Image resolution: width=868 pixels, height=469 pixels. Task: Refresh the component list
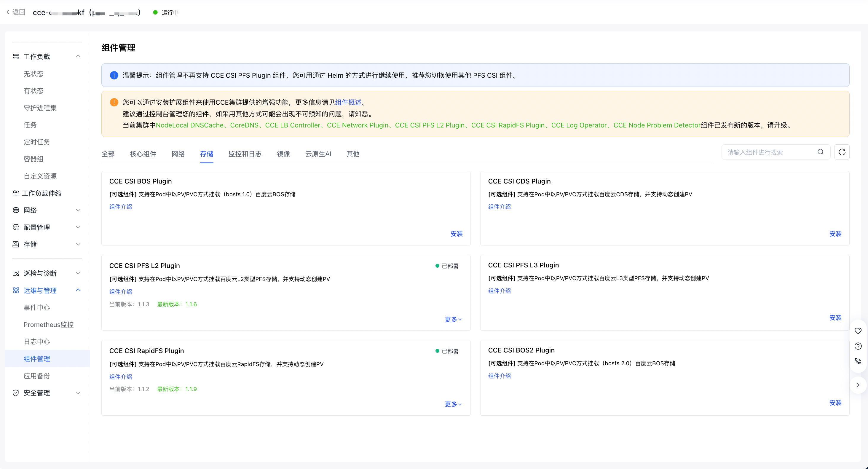842,152
